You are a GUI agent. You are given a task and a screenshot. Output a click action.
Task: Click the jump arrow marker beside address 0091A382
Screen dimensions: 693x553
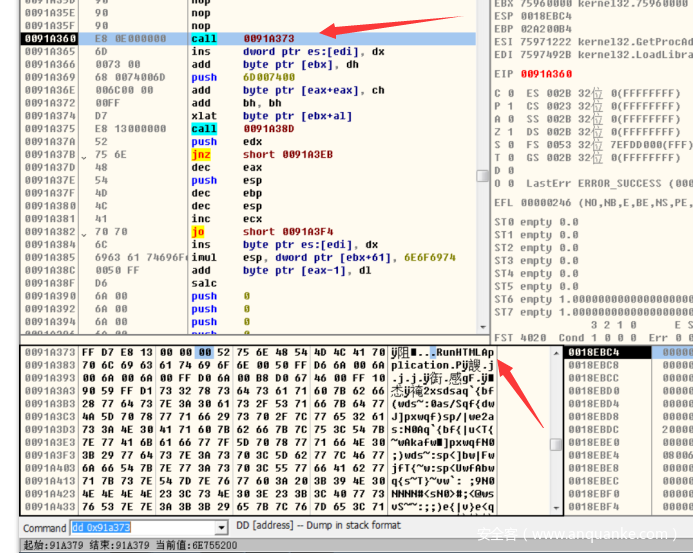point(85,232)
